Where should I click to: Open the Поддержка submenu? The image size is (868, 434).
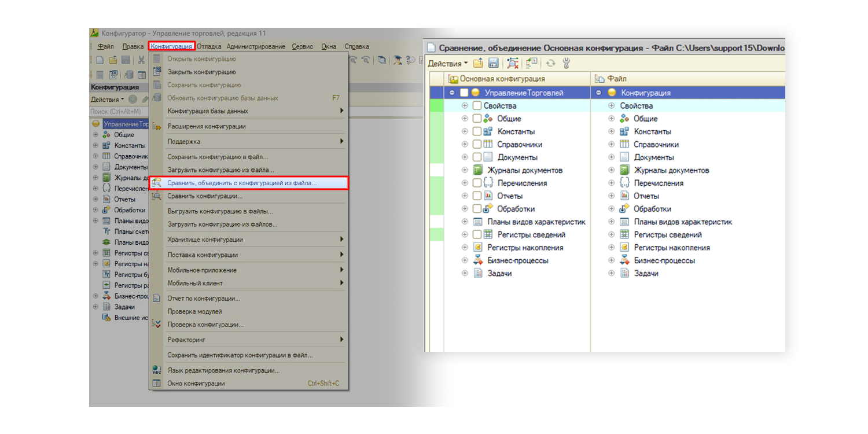[x=184, y=141]
